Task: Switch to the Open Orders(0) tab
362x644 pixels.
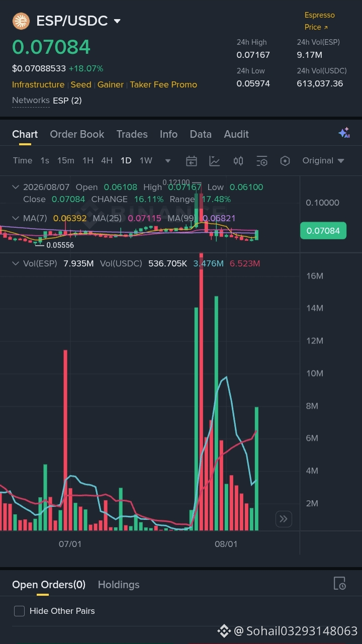Action: pyautogui.click(x=49, y=585)
